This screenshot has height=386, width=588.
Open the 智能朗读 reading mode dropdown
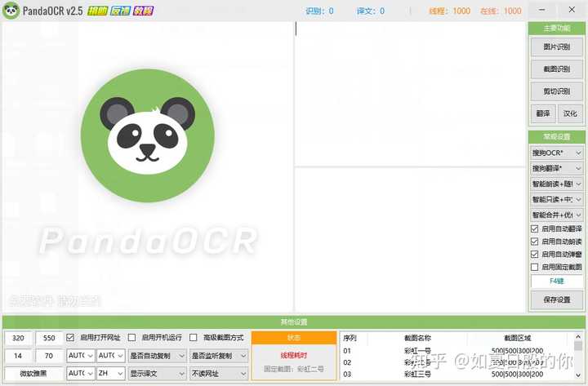tap(557, 184)
